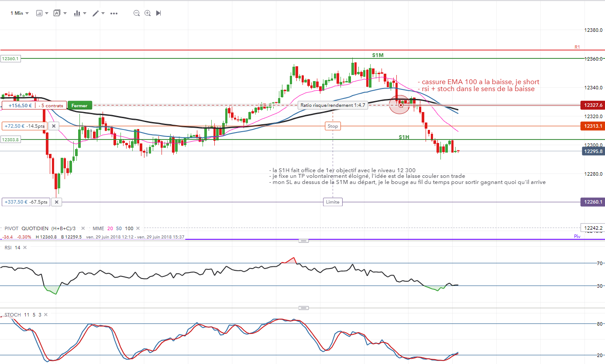Screen dimensions: 605x364
Task: Open the 1 Min timeframe dropdown
Action: [x=20, y=13]
